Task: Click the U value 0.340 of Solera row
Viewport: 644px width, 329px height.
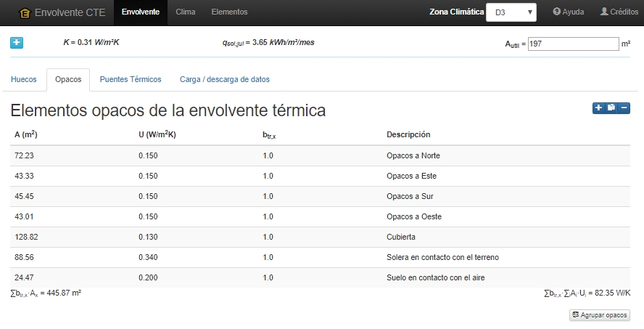Action: pos(148,257)
